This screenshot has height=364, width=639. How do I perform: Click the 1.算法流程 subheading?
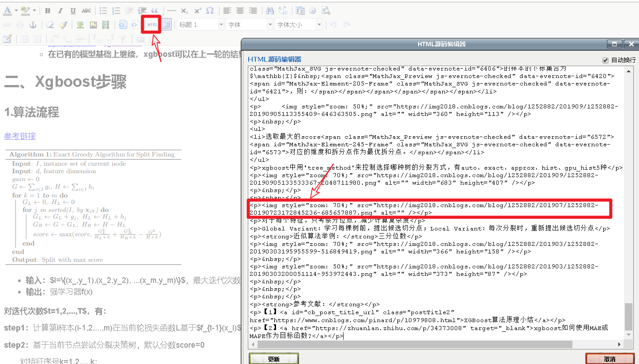click(x=31, y=112)
